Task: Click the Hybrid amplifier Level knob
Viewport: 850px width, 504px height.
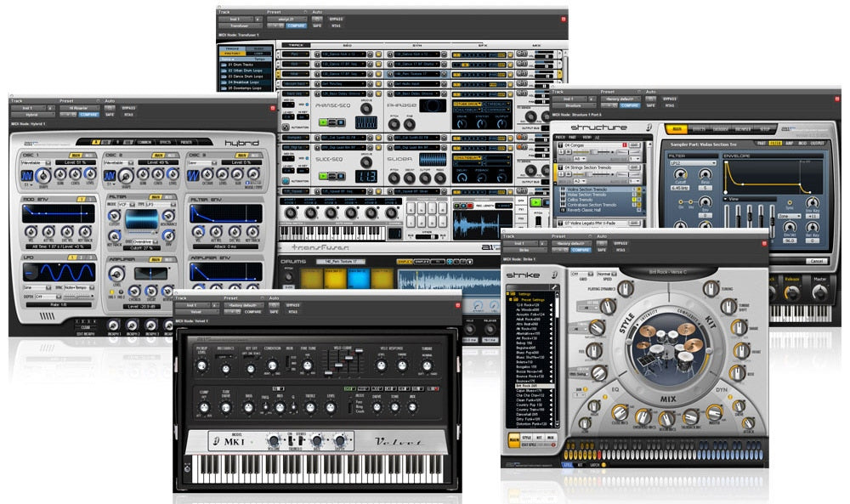Action: (x=116, y=275)
